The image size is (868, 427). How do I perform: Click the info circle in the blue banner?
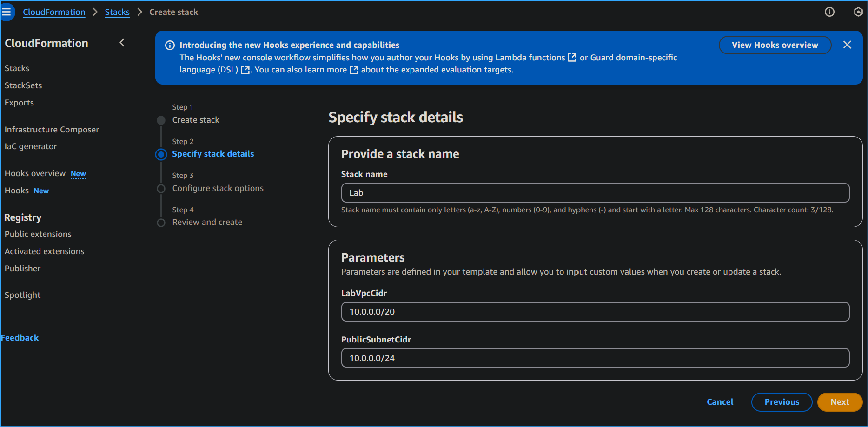click(x=169, y=45)
